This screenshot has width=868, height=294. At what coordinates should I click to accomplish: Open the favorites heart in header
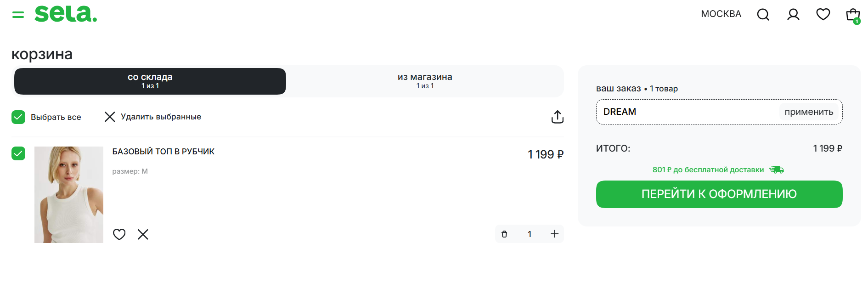[823, 15]
